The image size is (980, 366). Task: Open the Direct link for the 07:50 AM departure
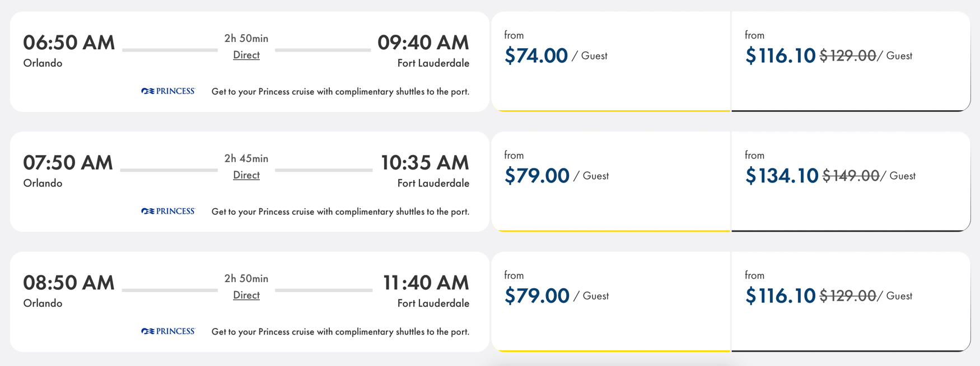(x=246, y=175)
